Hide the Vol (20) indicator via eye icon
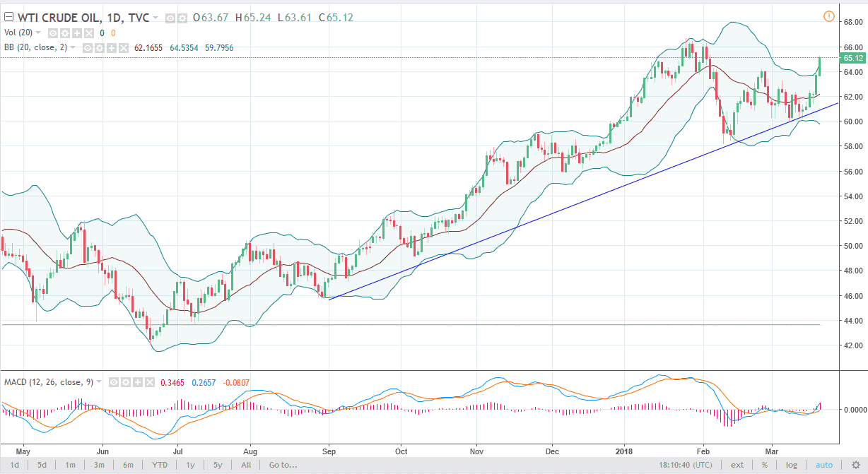Viewport: 868px width, 474px height. pyautogui.click(x=52, y=32)
